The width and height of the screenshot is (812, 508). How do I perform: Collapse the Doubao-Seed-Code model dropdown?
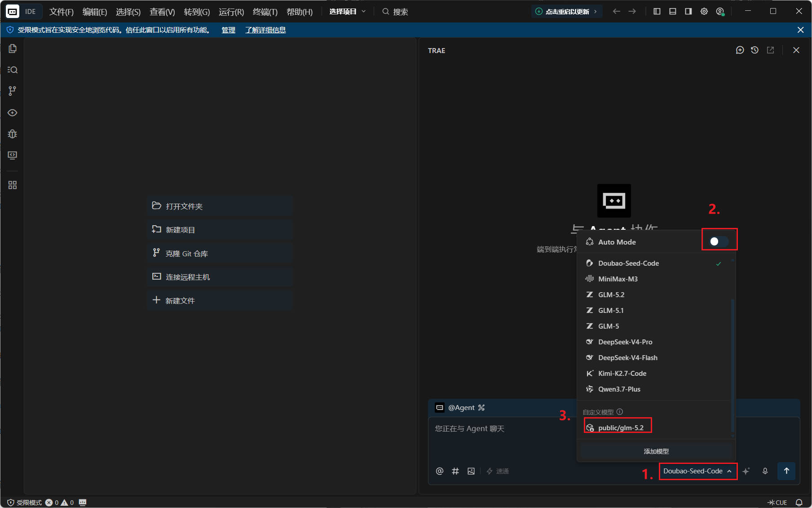[x=698, y=471]
